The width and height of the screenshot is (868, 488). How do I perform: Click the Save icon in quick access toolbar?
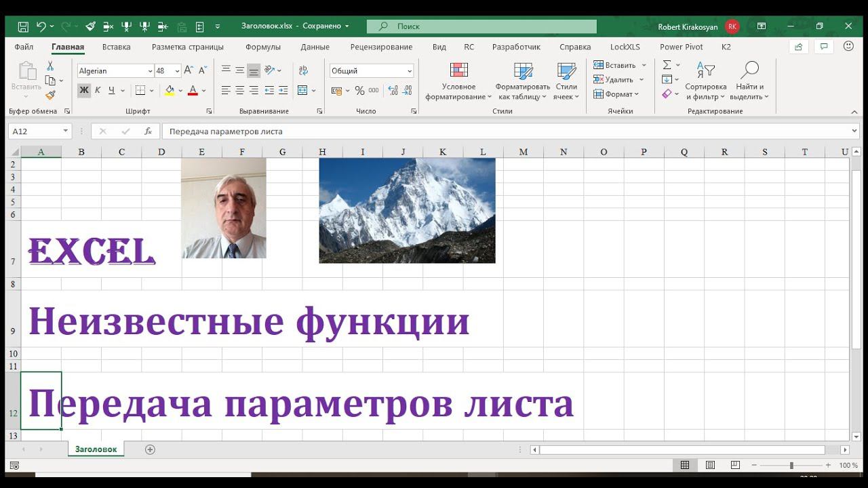(x=23, y=26)
